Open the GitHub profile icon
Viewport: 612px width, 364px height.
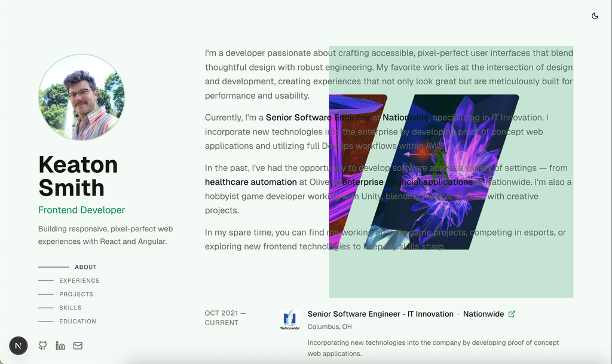(x=42, y=345)
